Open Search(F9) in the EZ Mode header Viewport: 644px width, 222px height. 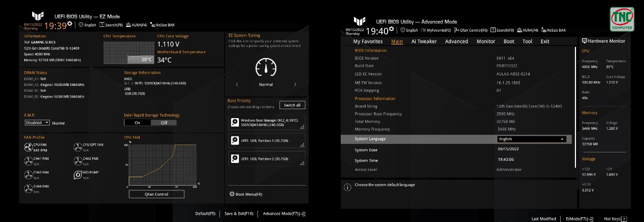click(111, 25)
